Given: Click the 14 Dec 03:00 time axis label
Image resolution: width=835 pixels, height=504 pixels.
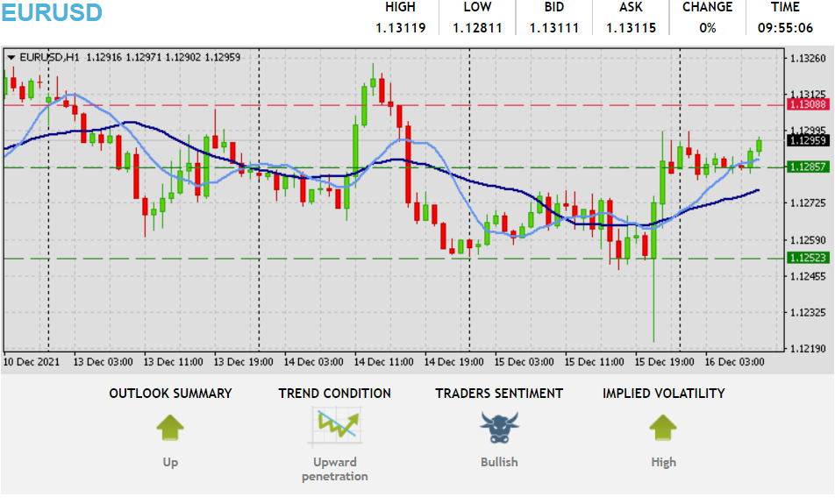Looking at the screenshot, I should pos(314,362).
